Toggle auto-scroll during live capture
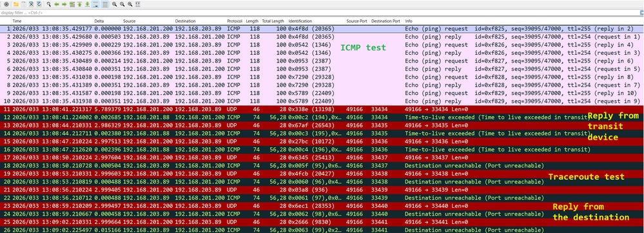Screen dimensions: 644x233 click(95, 4)
